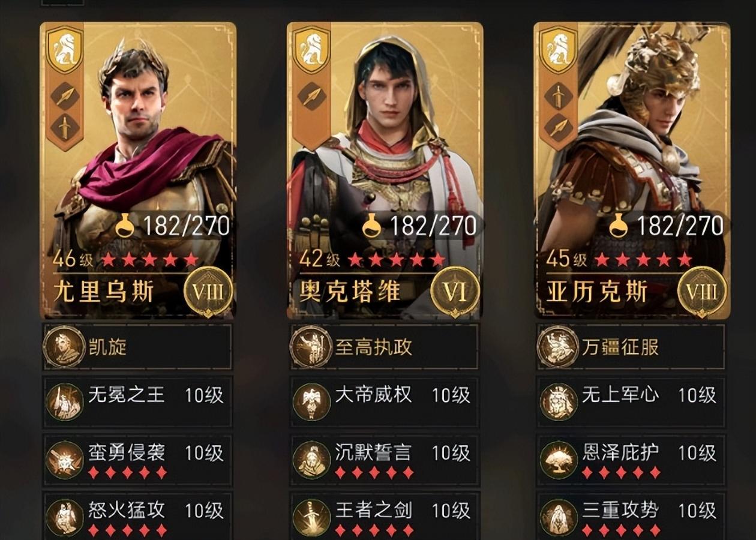Click the 大帝威权 skill icon
The height and width of the screenshot is (540, 756).
tap(311, 401)
